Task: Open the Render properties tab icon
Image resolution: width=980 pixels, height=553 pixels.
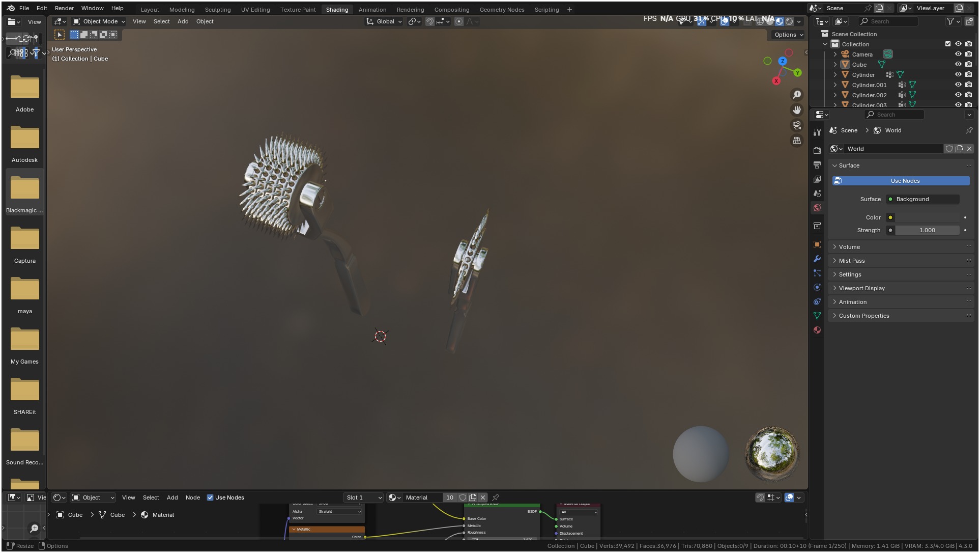Action: pyautogui.click(x=817, y=150)
